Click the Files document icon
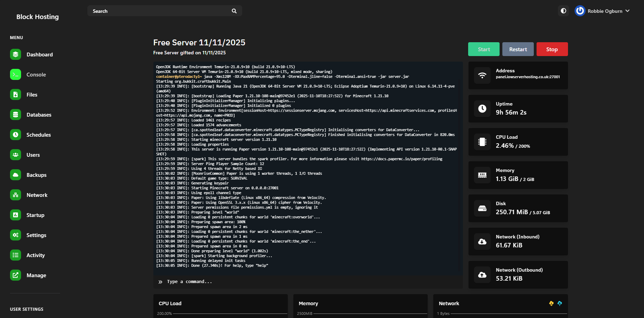 (x=16, y=94)
